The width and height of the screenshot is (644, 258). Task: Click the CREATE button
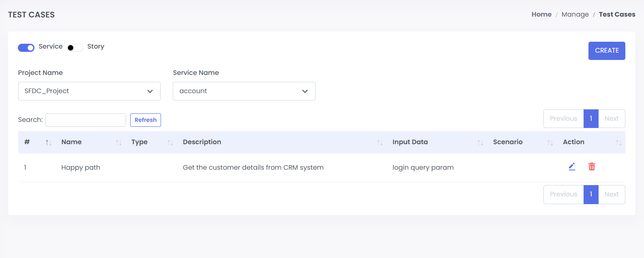pos(607,51)
